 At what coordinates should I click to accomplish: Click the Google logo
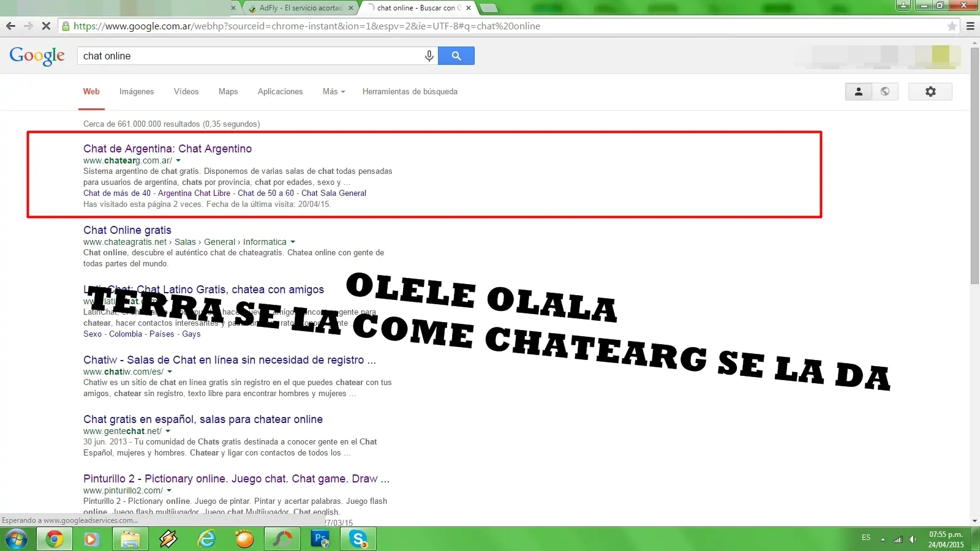pyautogui.click(x=37, y=56)
